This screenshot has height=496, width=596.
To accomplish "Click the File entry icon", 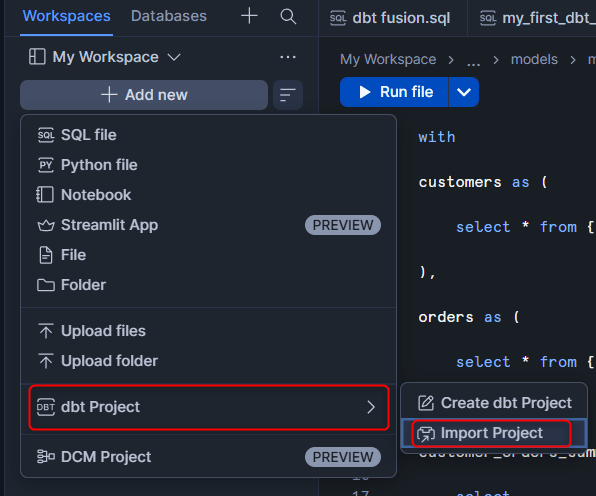I will click(x=46, y=255).
